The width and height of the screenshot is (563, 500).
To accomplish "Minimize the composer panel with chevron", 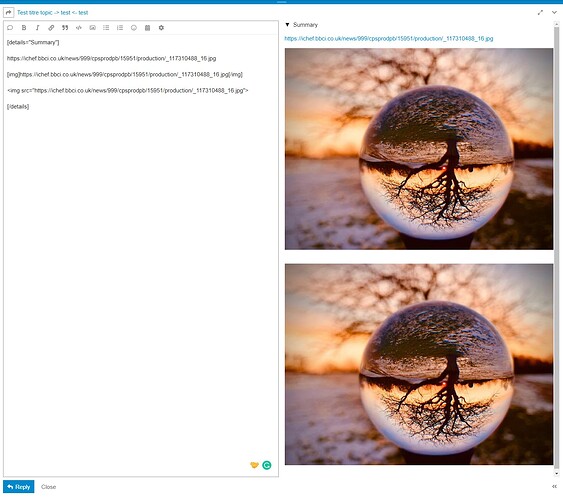I will pos(554,13).
